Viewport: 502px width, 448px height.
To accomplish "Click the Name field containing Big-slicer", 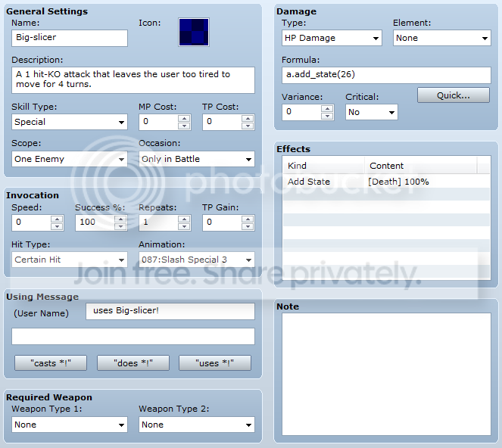I will (70, 38).
